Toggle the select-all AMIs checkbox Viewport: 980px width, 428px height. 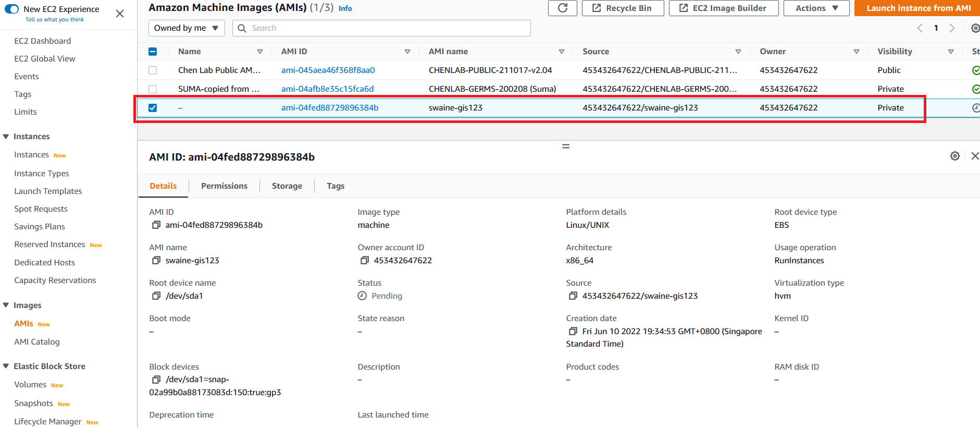[x=153, y=52]
